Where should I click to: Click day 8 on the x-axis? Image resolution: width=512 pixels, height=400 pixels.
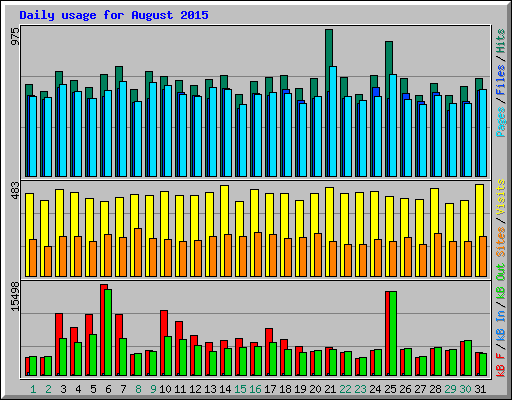[x=138, y=389]
